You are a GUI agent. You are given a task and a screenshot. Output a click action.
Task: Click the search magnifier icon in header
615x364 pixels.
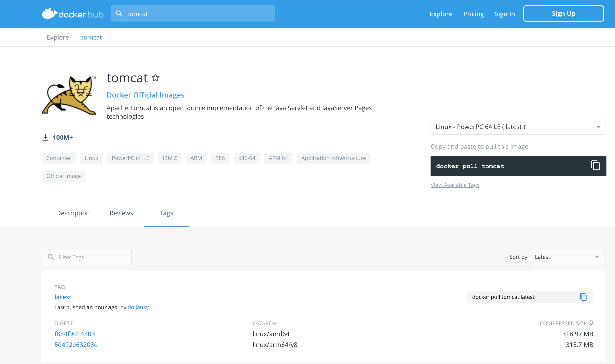tap(119, 13)
